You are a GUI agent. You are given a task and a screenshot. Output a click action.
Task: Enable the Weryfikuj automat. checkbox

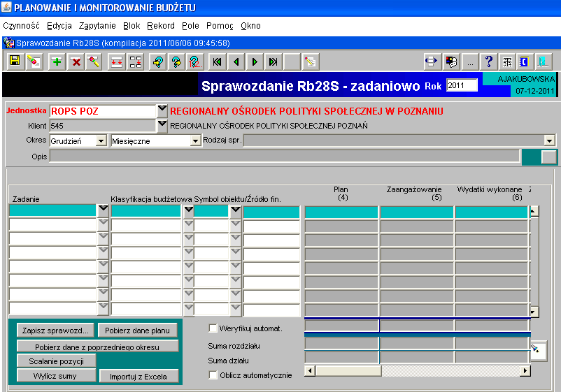[213, 328]
